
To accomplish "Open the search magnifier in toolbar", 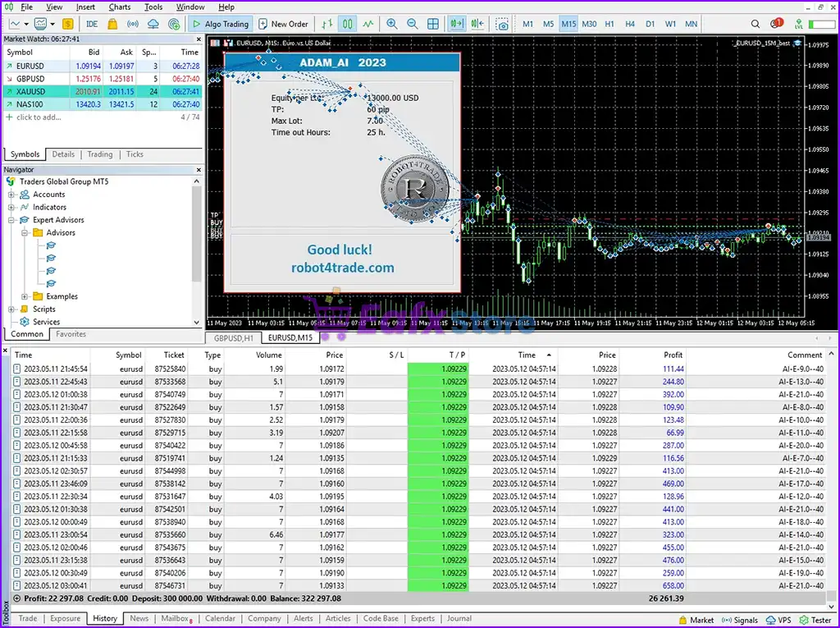I will coord(756,24).
